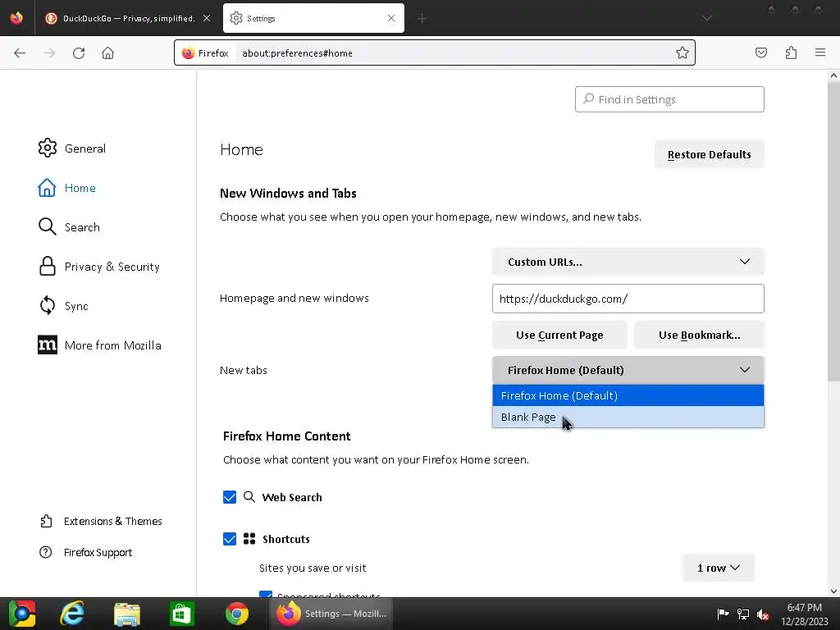List all tabs using the tab bar chevron
The width and height of the screenshot is (840, 630).
(x=707, y=18)
